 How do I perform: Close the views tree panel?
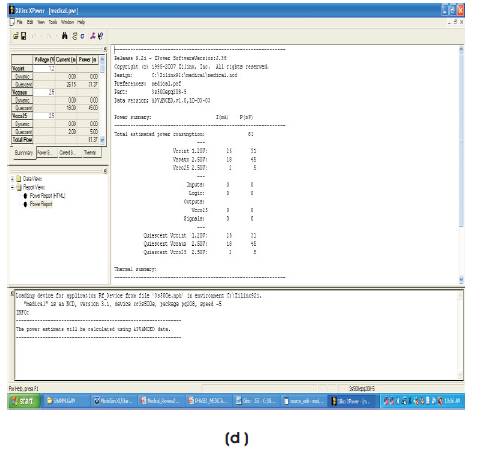[105, 171]
